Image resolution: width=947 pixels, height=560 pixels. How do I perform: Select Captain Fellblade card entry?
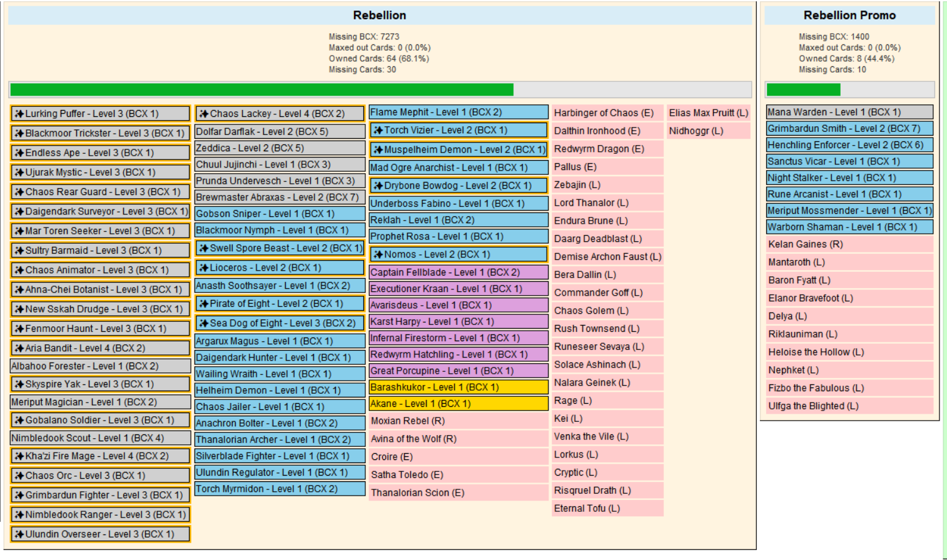point(458,272)
